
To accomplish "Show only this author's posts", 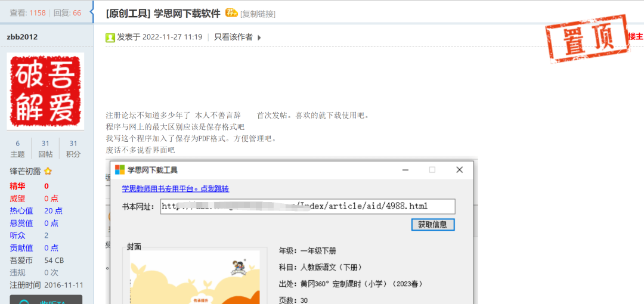I will [233, 38].
